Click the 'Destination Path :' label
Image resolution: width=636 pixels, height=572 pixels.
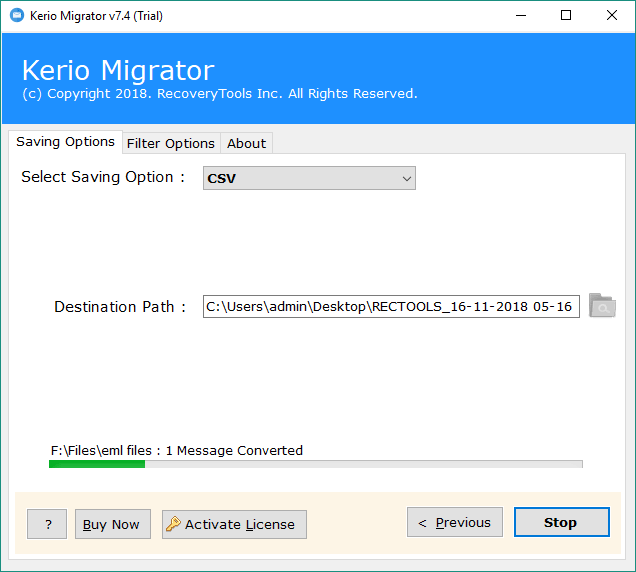click(120, 307)
